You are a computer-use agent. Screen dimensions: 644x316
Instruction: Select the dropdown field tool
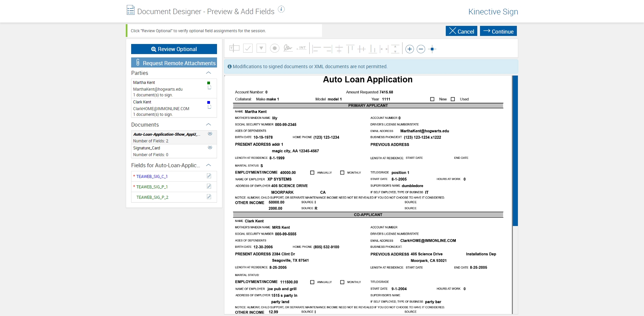tap(261, 48)
